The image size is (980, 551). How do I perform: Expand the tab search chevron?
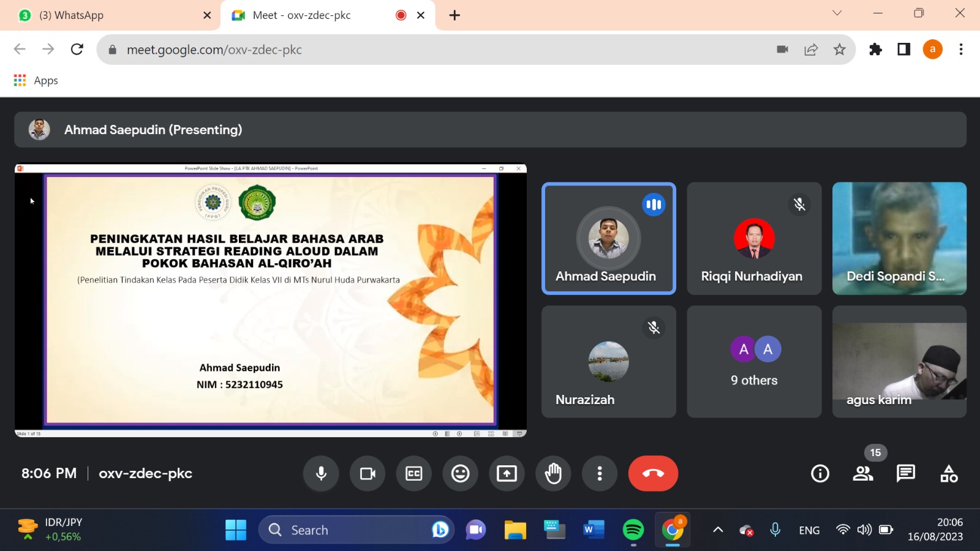click(837, 13)
